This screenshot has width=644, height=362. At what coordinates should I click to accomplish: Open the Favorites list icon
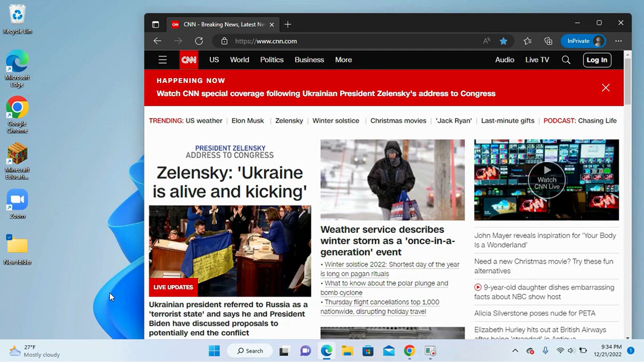(528, 41)
